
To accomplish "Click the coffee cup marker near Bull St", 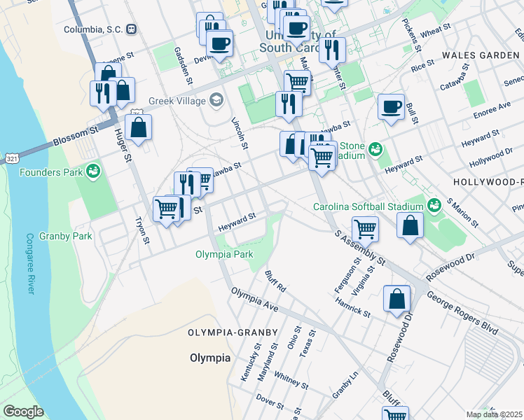I will tap(392, 108).
